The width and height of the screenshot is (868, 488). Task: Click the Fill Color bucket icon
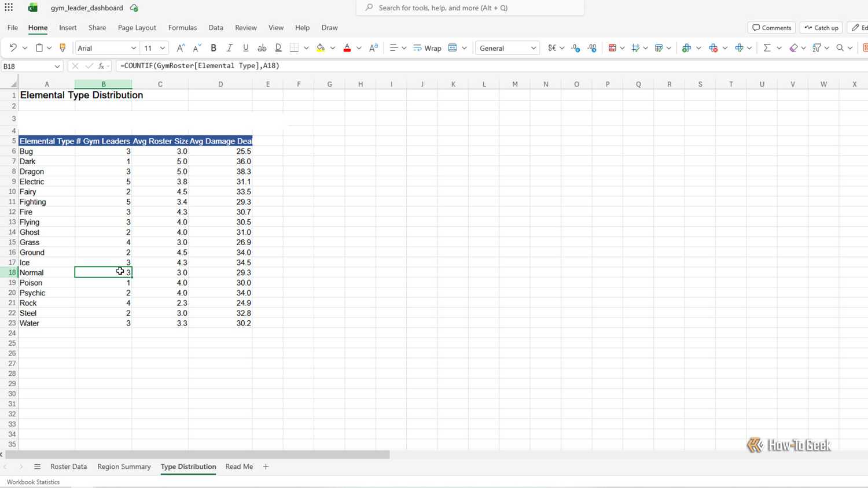(x=321, y=48)
